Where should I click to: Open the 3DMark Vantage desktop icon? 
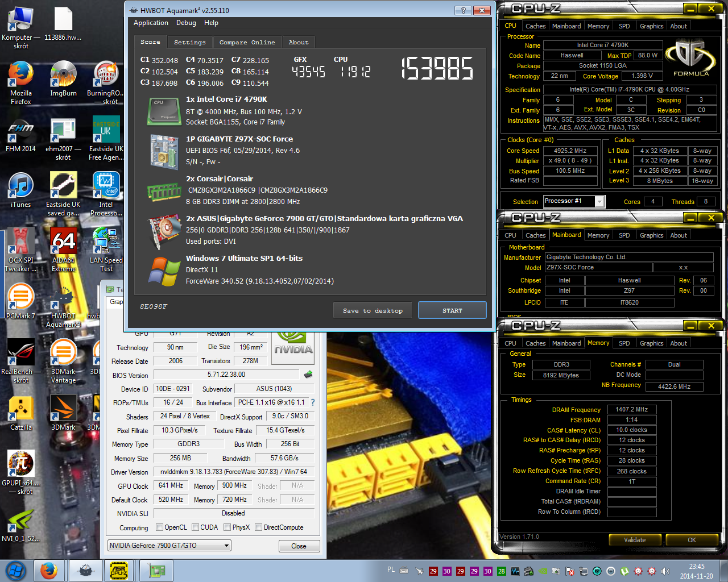point(63,360)
